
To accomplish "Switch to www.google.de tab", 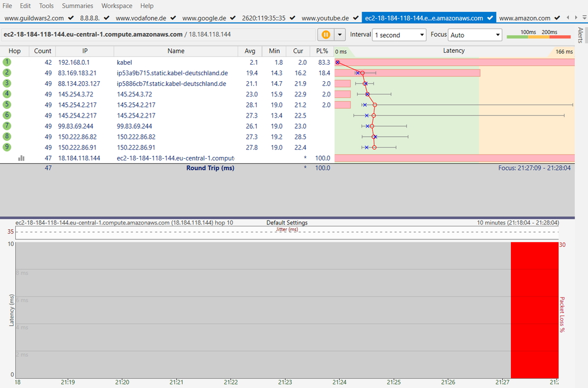I will point(208,18).
